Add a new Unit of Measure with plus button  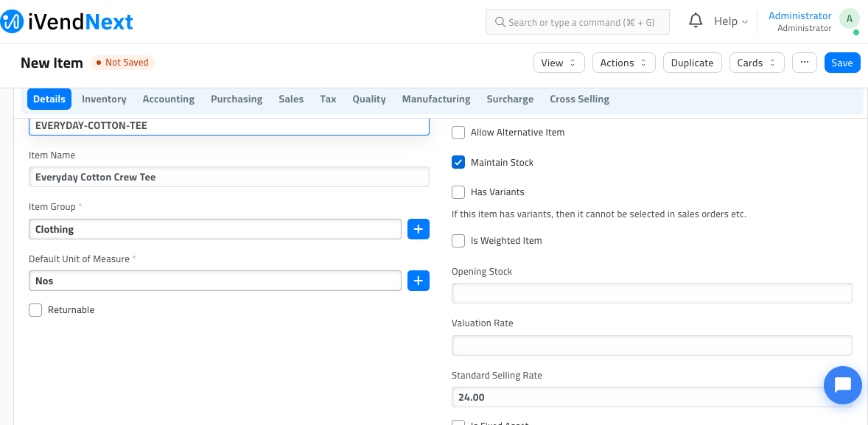point(419,281)
